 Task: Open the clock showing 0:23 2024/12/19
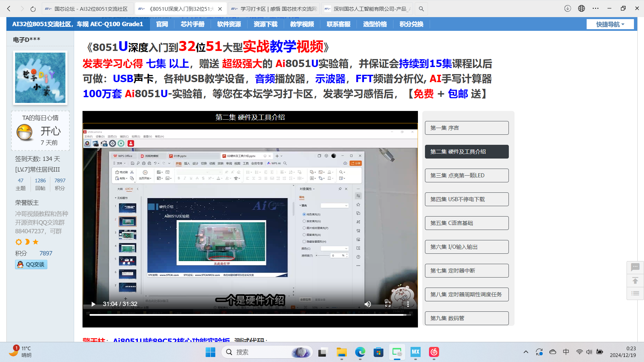[x=623, y=352]
